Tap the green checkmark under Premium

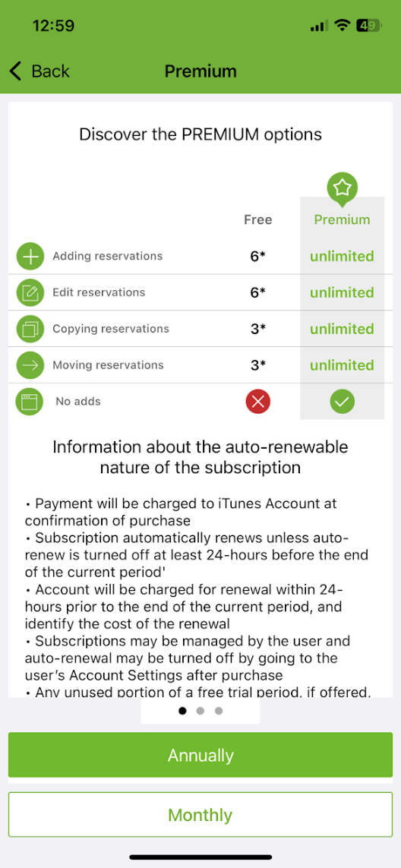click(x=343, y=402)
